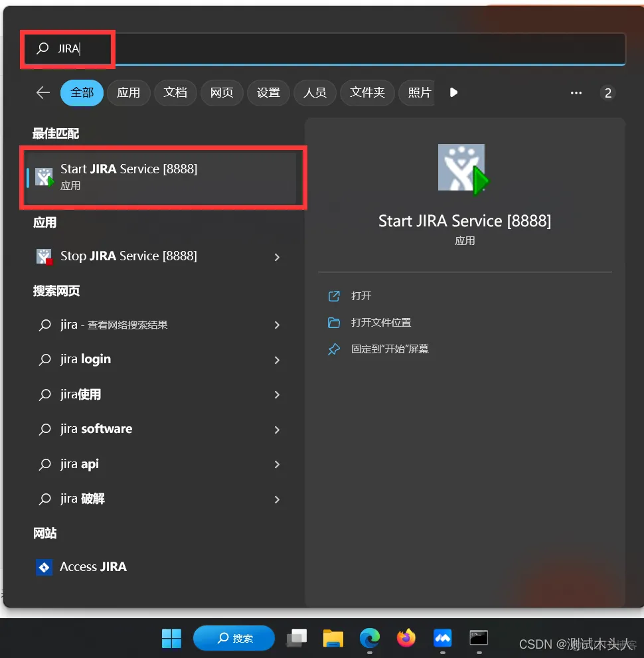Click the Access JIRA blue diamond icon
Image resolution: width=644 pixels, height=658 pixels.
pyautogui.click(x=44, y=567)
